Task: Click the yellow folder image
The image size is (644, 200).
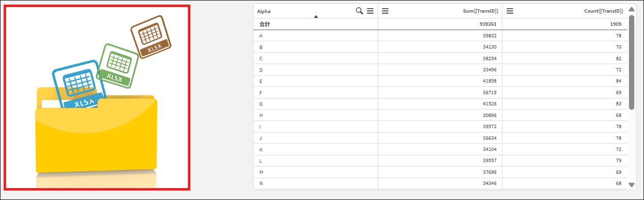Action: (96, 133)
